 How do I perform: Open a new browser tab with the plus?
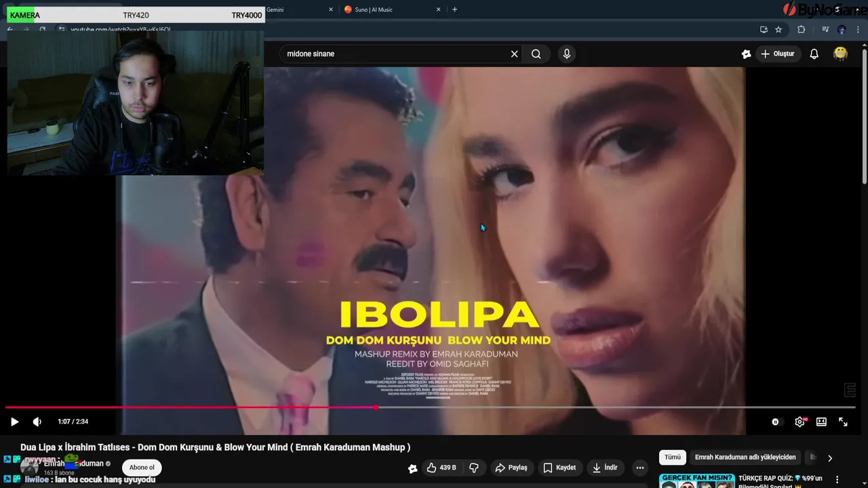point(454,9)
